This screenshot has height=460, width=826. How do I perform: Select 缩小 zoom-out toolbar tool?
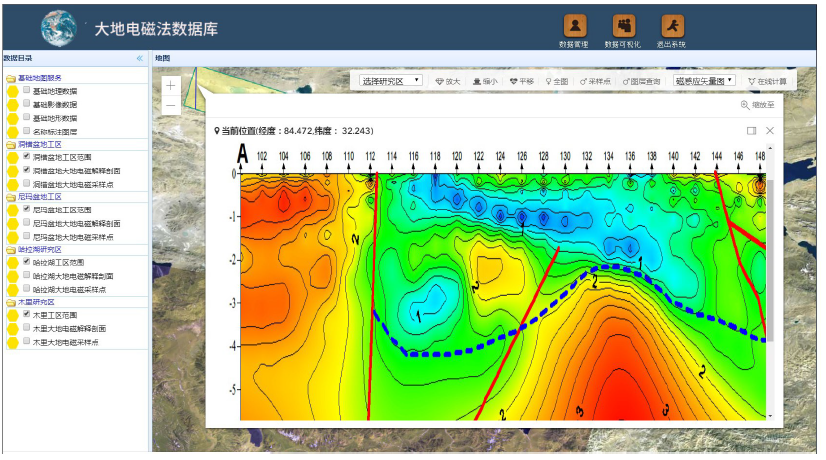pos(485,81)
